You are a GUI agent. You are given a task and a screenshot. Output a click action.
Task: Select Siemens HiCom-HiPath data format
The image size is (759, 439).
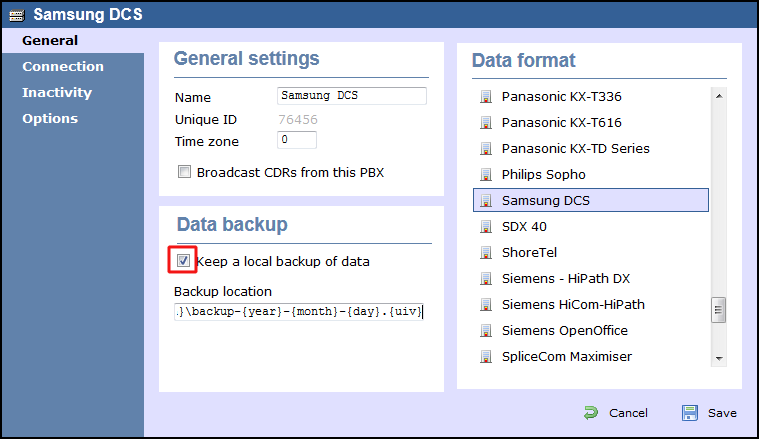[x=573, y=305]
